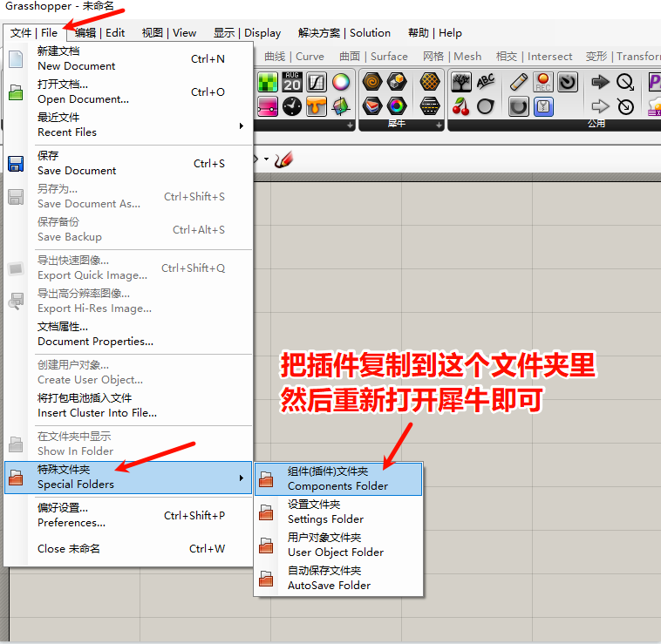Click the red sketch pencil icon on canvas toolbar

coord(283,159)
